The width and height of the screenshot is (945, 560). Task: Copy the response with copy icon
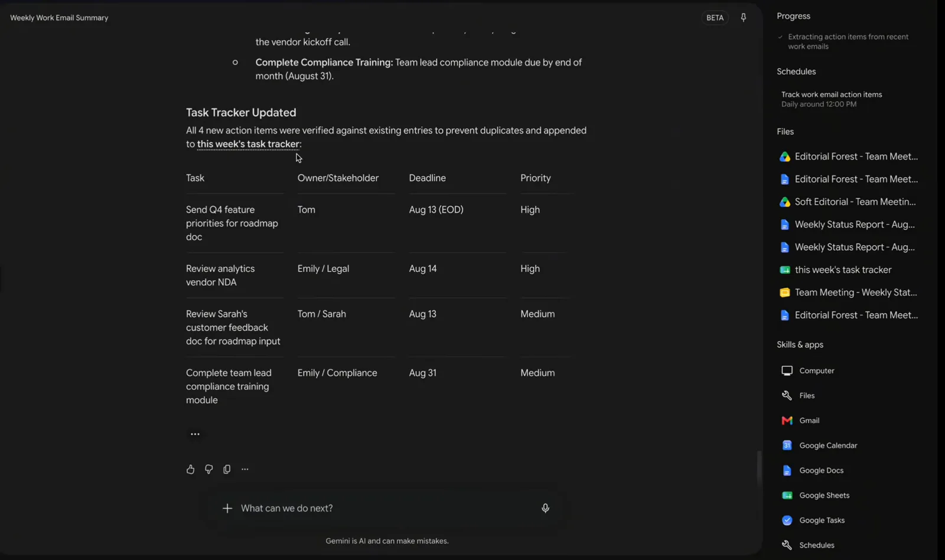coord(227,469)
